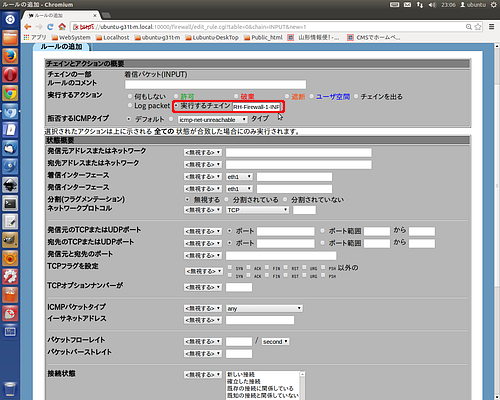Open 無視する dropdown for 宛先アドレスまたはネットワーク
This screenshot has height=400, width=500.
pyautogui.click(x=203, y=164)
